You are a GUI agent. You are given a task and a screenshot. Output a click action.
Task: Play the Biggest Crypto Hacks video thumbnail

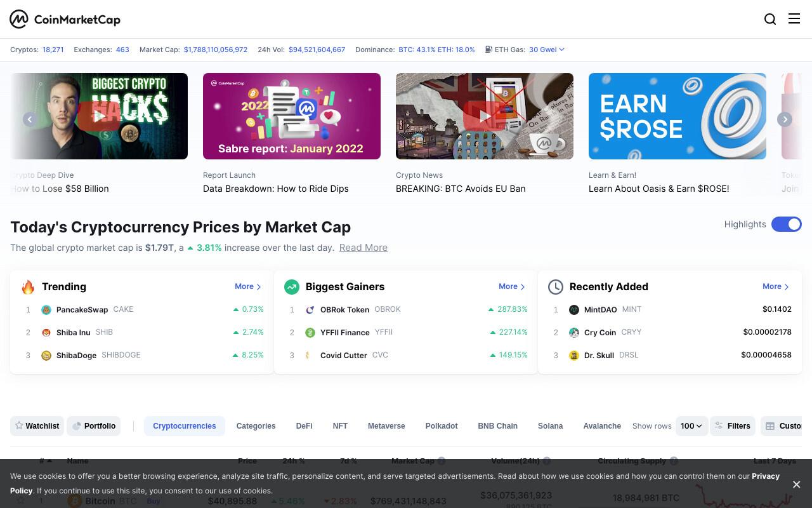[99, 116]
